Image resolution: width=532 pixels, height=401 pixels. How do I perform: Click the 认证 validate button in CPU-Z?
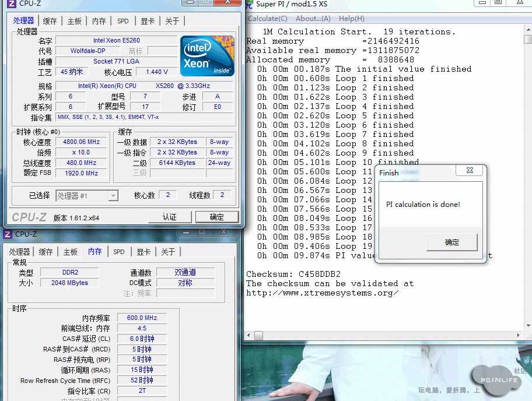pos(170,217)
